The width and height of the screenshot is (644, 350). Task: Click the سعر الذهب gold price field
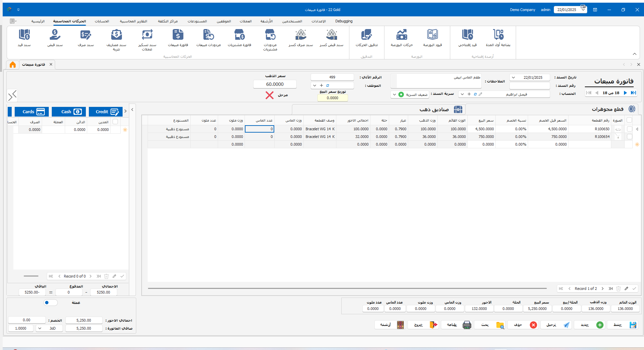click(275, 84)
